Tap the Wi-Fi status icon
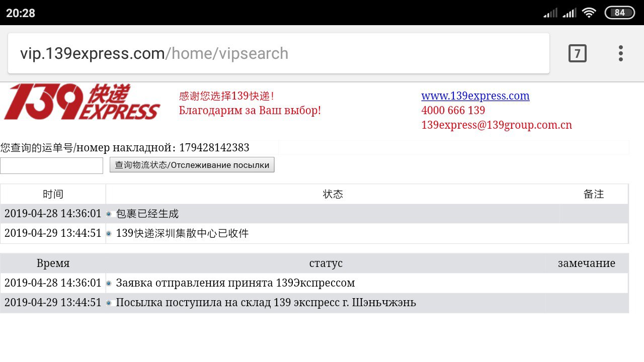This screenshot has height=362, width=644. [589, 13]
